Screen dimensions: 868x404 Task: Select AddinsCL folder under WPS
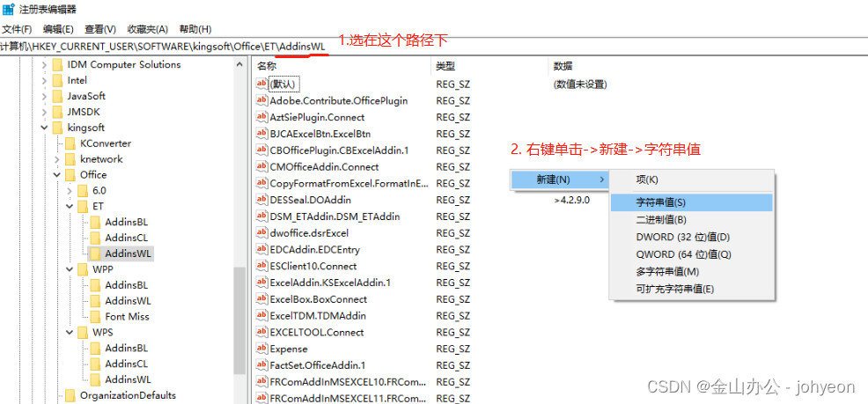127,364
